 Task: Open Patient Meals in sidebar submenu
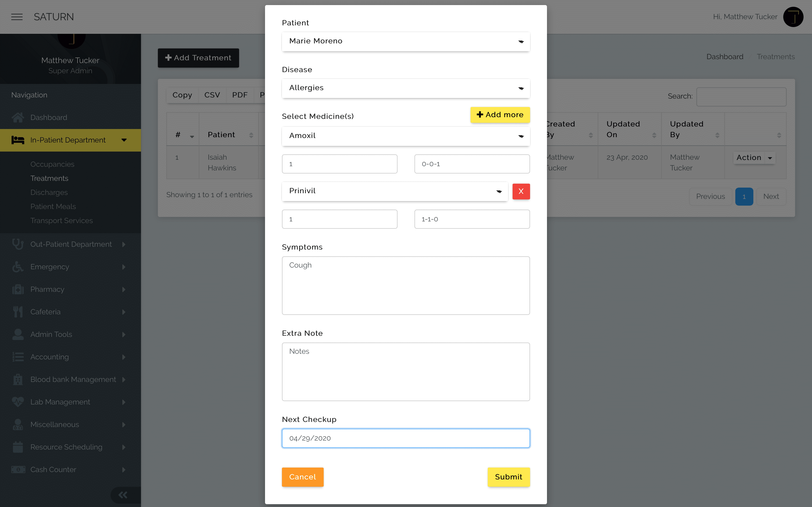(x=53, y=206)
